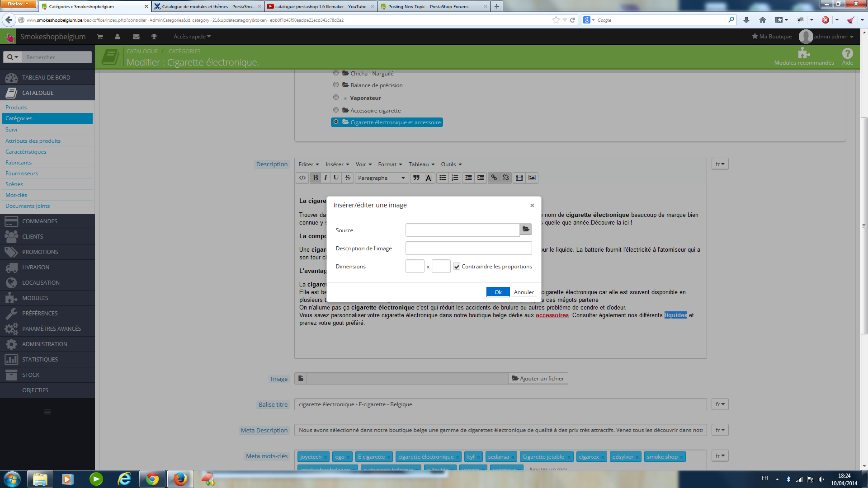Screen dimensions: 868x488
Task: Open the Insérer editor menu
Action: click(x=337, y=164)
